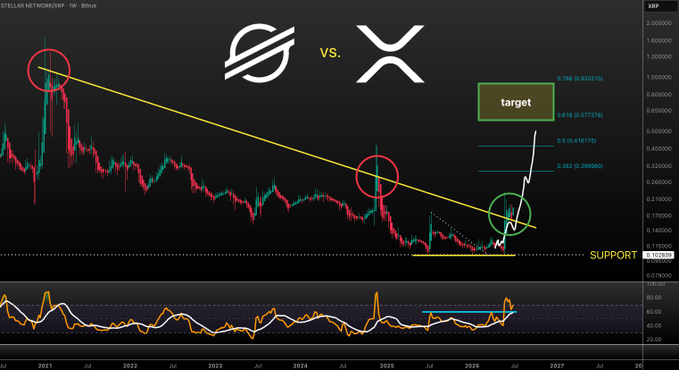Click price axis value 0.260000
Viewport: 679px width, 370px height.
click(x=659, y=182)
